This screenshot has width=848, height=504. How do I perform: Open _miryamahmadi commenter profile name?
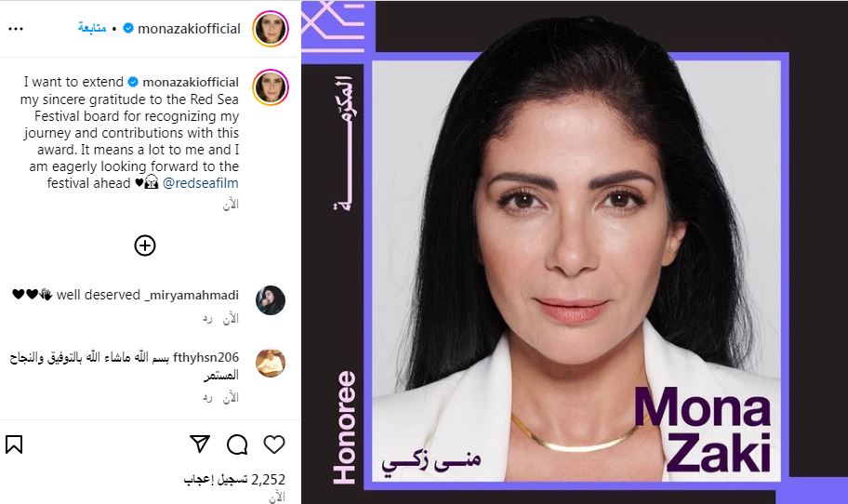click(x=192, y=295)
